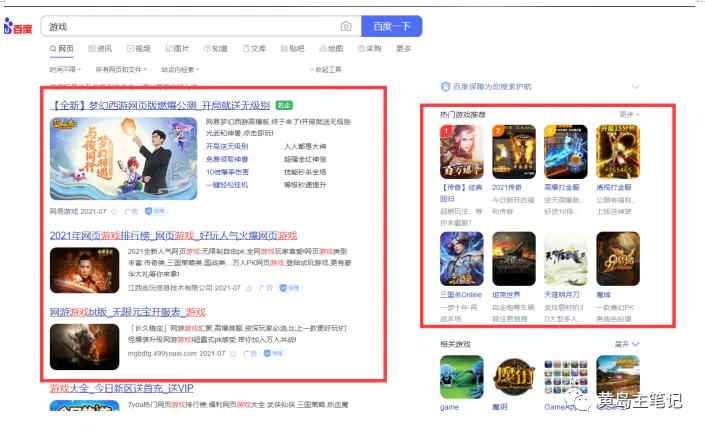Switch to the 资讯 tab
This screenshot has height=432, width=705.
coord(100,48)
